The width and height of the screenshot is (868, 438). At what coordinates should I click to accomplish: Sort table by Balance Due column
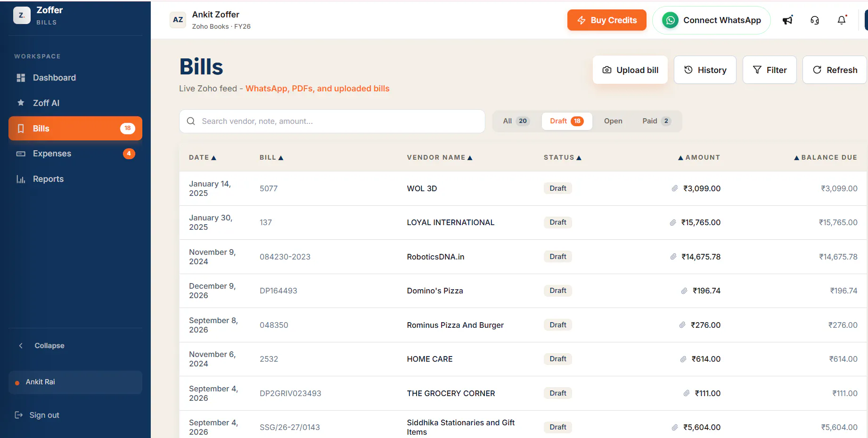[x=826, y=157]
